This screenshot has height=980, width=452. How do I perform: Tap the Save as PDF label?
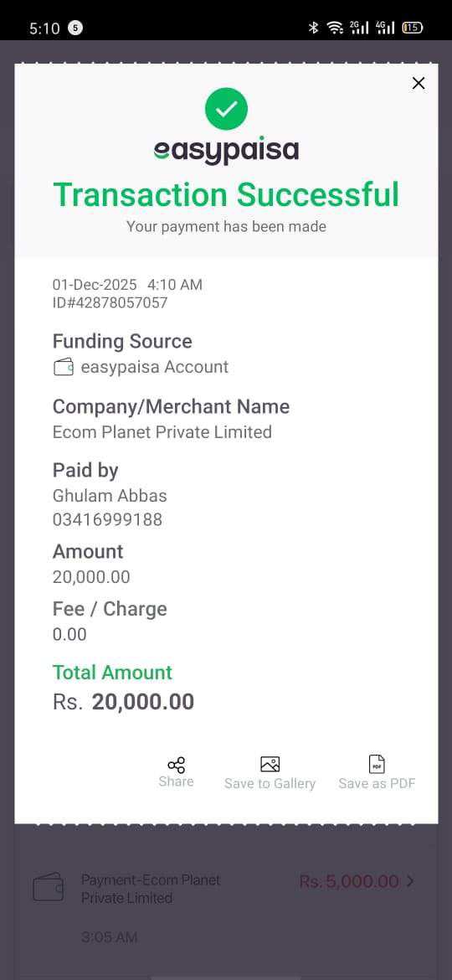377,784
